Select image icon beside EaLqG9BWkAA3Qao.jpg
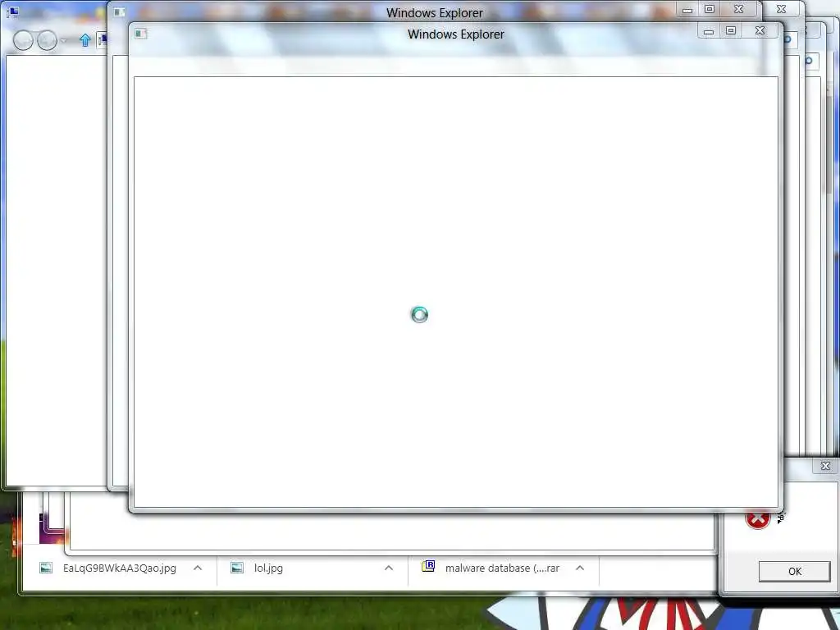The width and height of the screenshot is (840, 630). click(x=46, y=568)
